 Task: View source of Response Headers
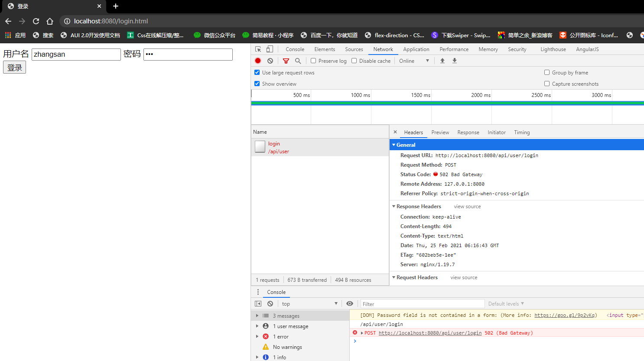tap(468, 206)
